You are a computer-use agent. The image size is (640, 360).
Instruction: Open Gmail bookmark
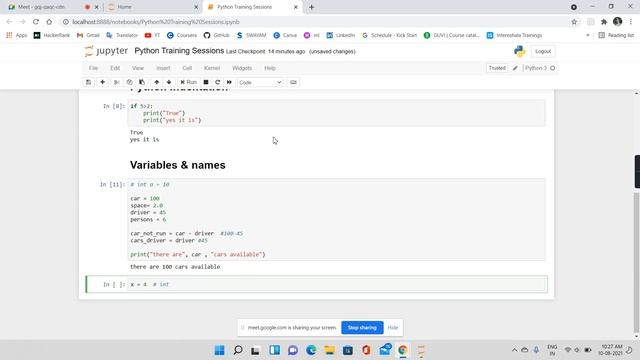pos(88,35)
